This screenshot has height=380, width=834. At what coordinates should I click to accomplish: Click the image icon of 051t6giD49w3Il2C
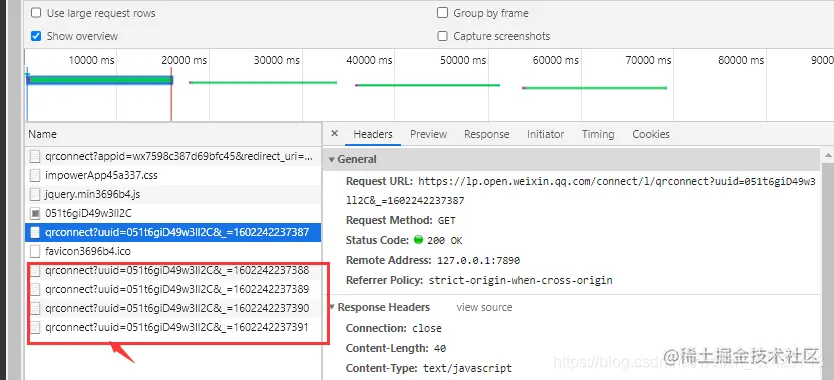click(35, 213)
